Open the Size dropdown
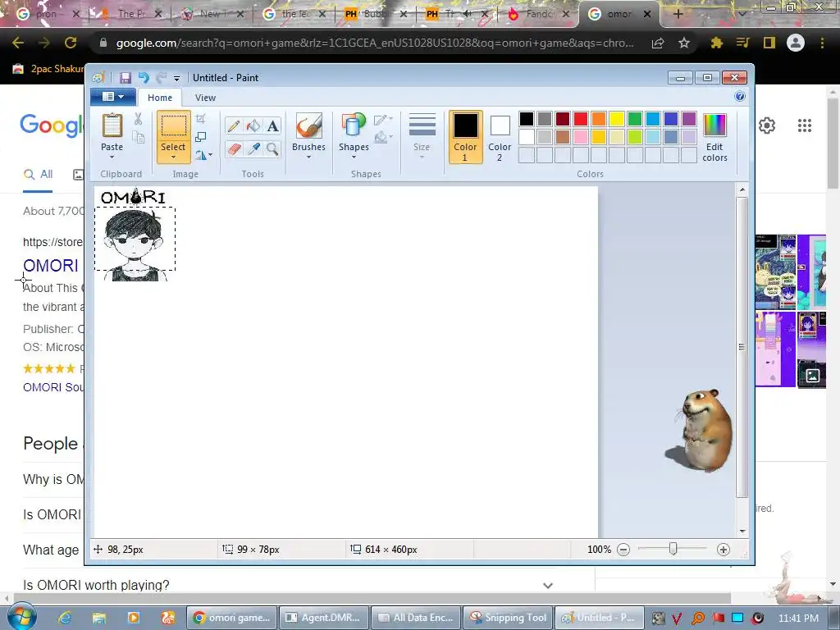The image size is (840, 630). (422, 137)
